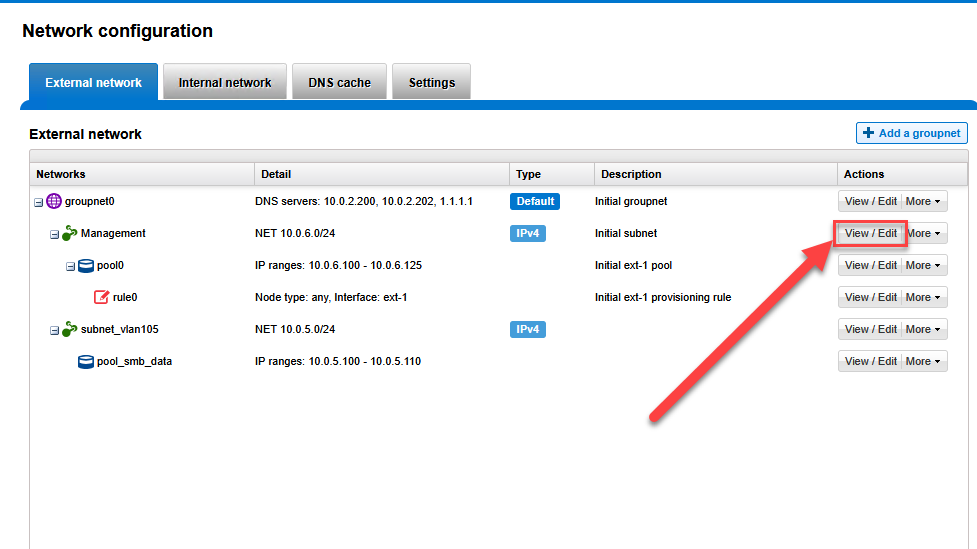
Task: Click 'Initial subnet' description
Action: (626, 233)
